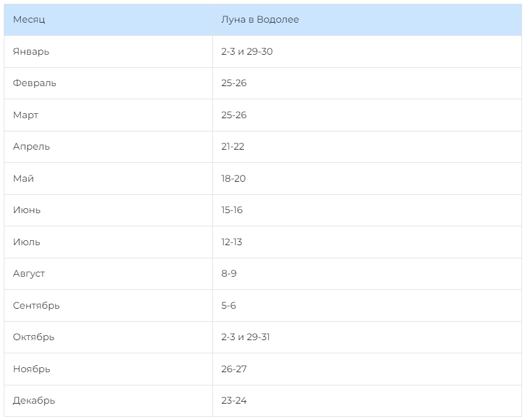
Task: Select the "Февраль" row label
Action: [35, 83]
